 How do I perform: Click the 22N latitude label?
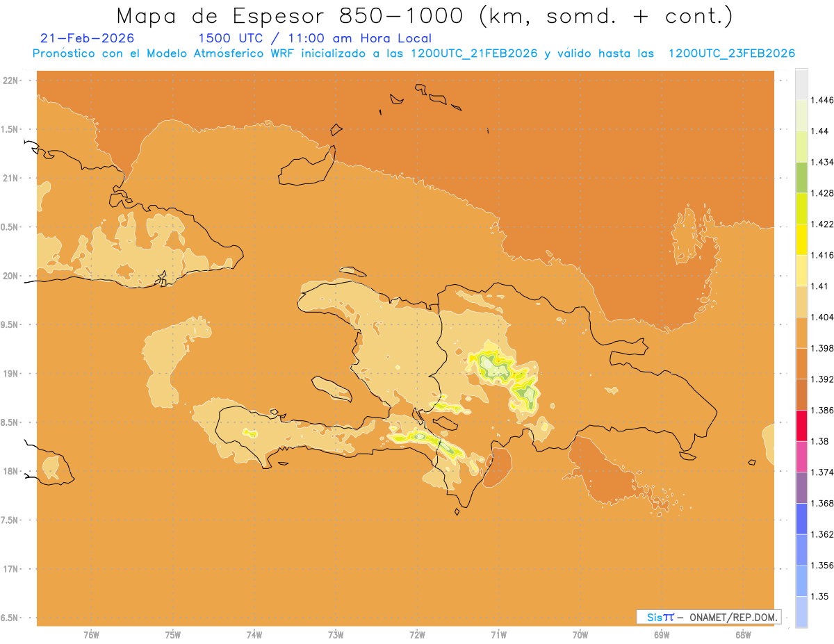click(11, 80)
